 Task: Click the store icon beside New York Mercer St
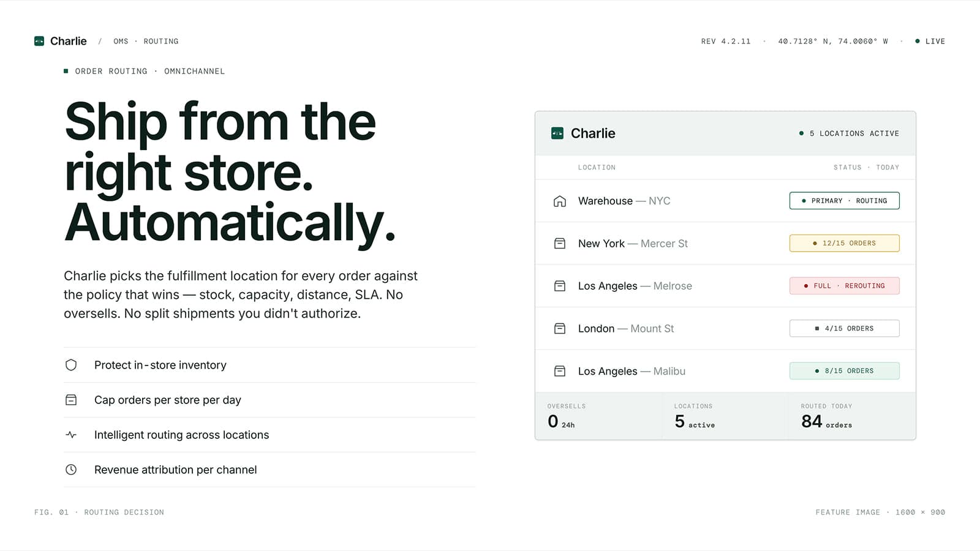point(560,244)
